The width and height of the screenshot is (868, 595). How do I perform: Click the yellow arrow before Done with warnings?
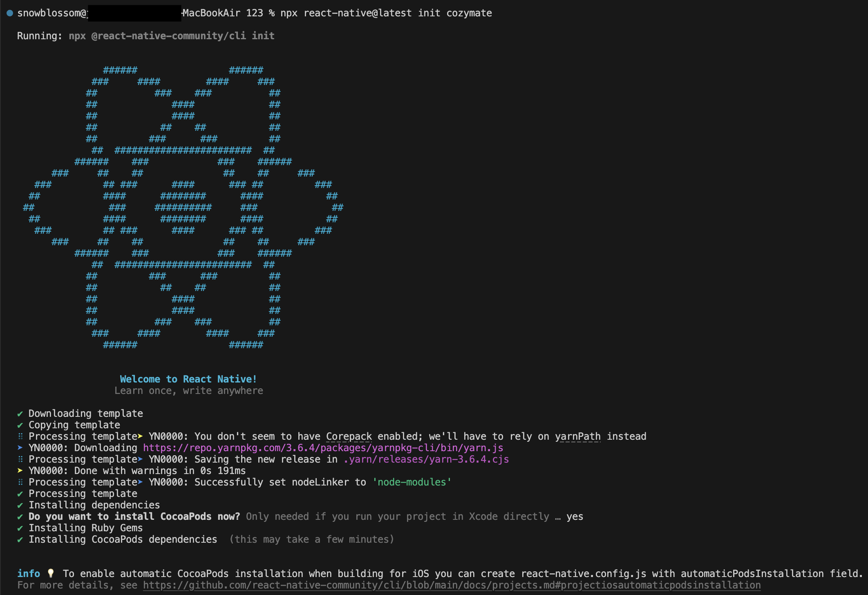pos(20,471)
